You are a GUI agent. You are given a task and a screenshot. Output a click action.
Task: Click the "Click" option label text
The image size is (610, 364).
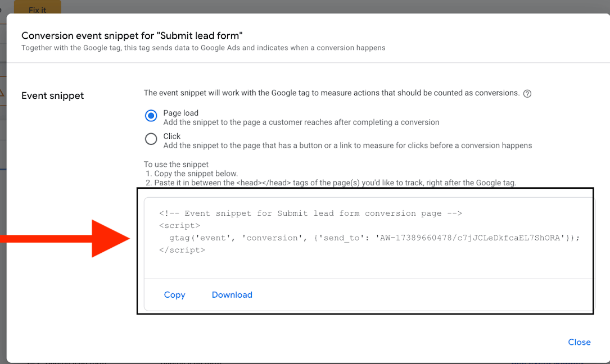click(x=171, y=136)
